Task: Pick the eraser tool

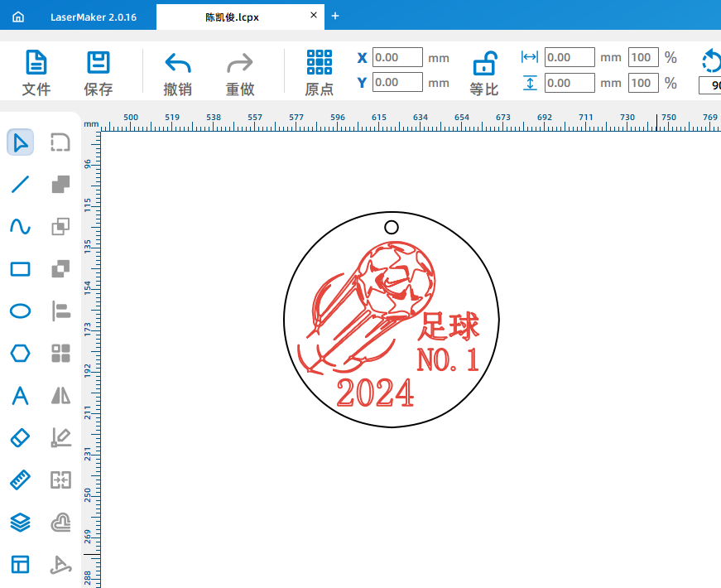Action: click(x=21, y=437)
